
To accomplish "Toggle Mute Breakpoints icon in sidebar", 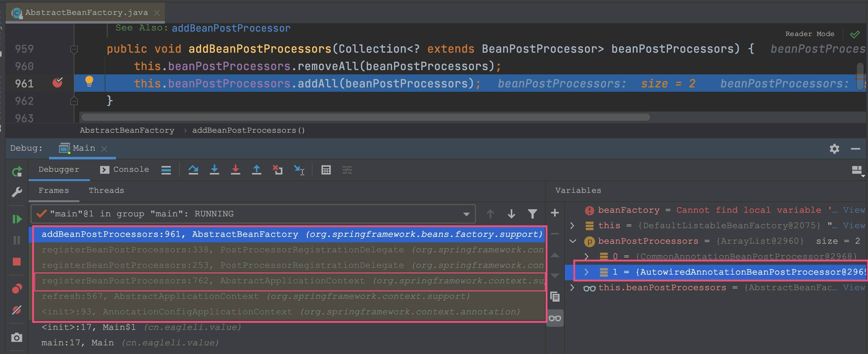I will click(16, 310).
